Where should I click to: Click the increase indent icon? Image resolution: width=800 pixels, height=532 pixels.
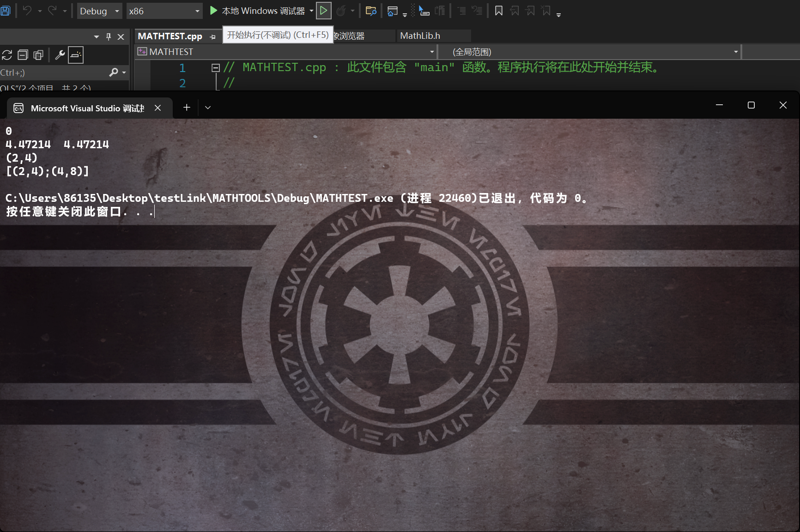click(x=477, y=11)
